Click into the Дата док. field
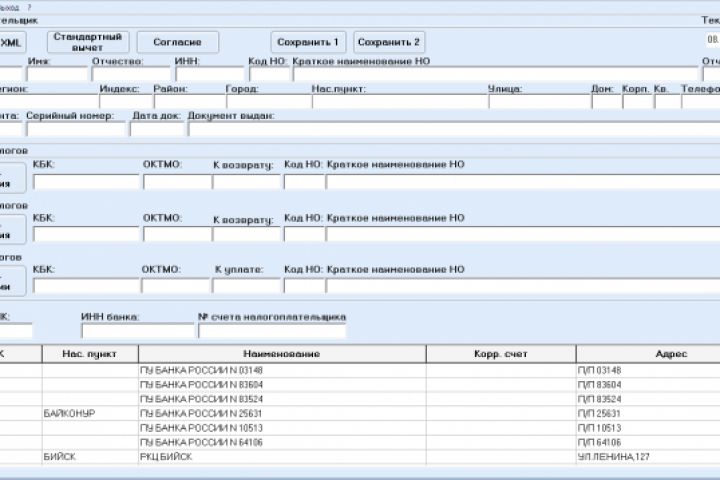The height and width of the screenshot is (480, 720). [x=157, y=130]
